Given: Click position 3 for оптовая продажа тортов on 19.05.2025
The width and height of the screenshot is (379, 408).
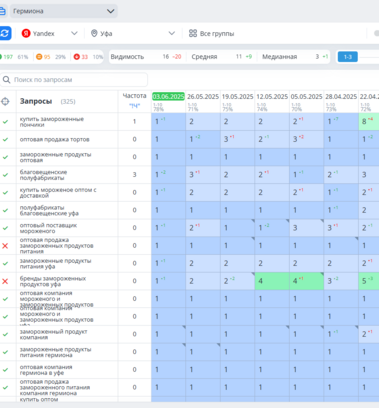Looking at the screenshot, I should point(237,139).
